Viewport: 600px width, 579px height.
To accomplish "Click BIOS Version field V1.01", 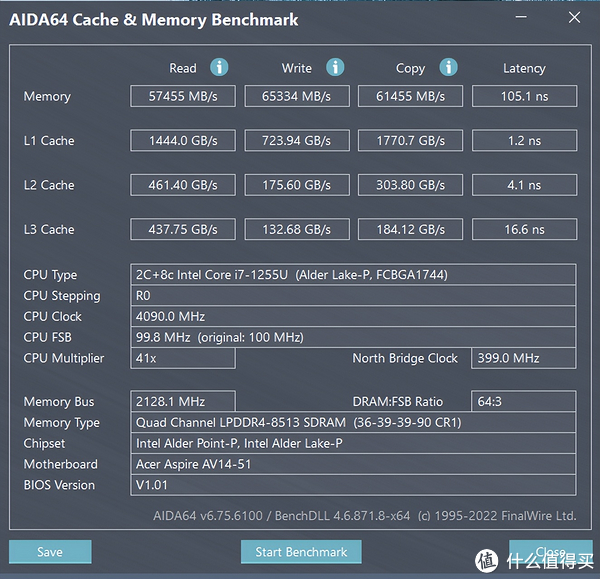I will (x=353, y=485).
